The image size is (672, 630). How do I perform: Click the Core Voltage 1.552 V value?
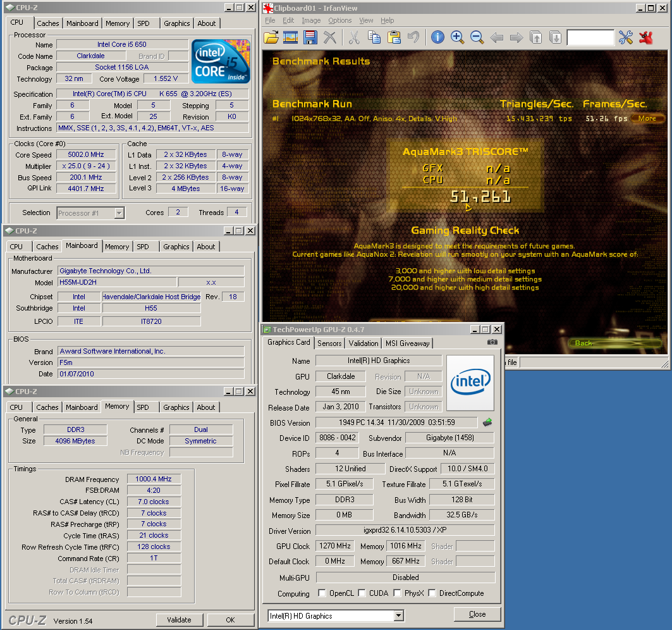point(166,78)
